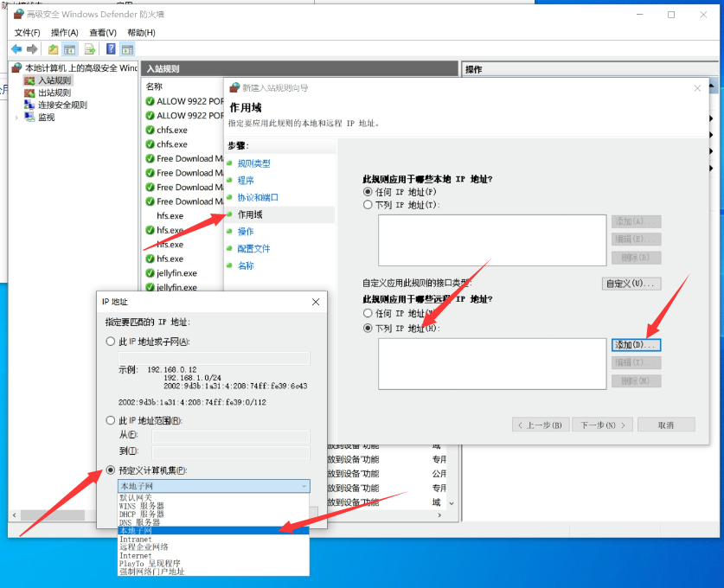Image resolution: width=724 pixels, height=588 pixels.
Task: Choose 远程企业网络 from the dropdown list
Action: [x=214, y=546]
